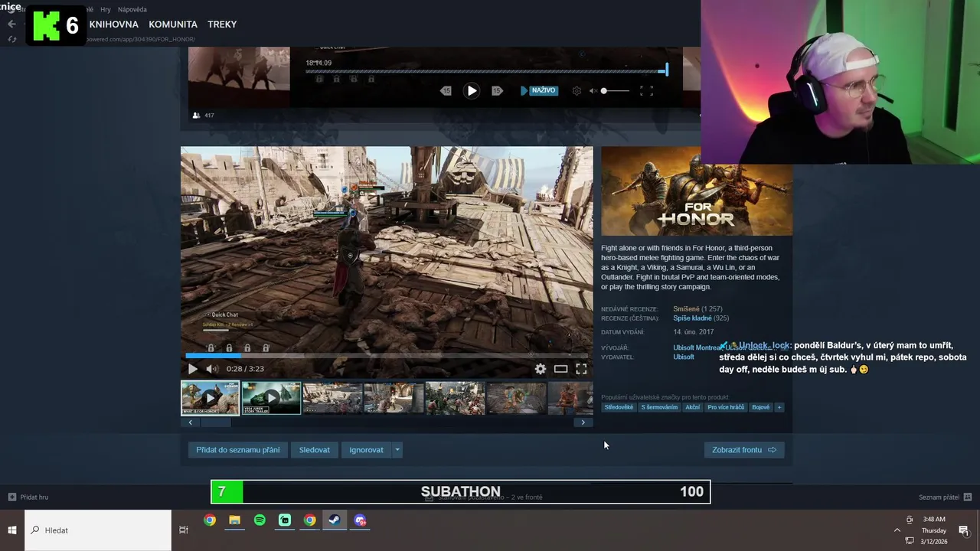
Task: Open the Windows Start menu
Action: (12, 530)
